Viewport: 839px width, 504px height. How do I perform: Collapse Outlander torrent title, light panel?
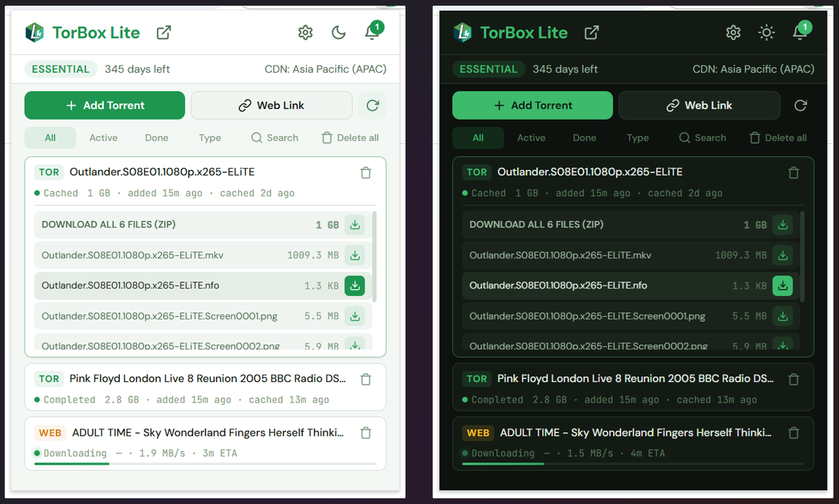[x=162, y=172]
